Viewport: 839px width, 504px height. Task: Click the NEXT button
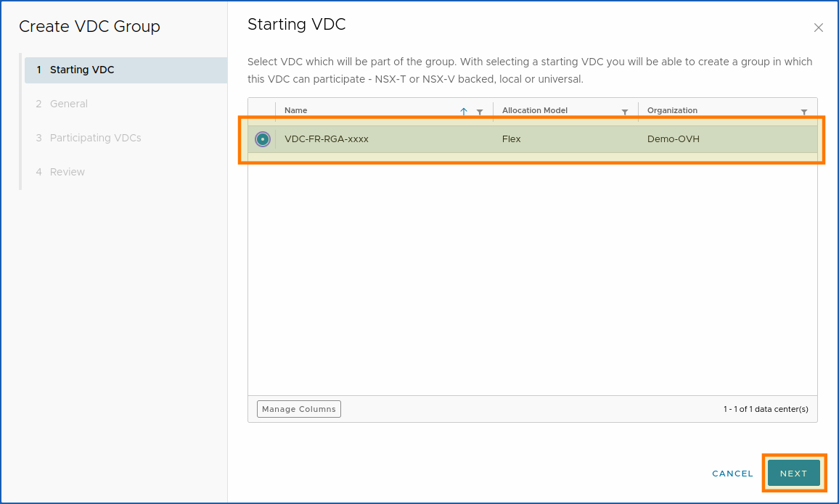pyautogui.click(x=794, y=473)
